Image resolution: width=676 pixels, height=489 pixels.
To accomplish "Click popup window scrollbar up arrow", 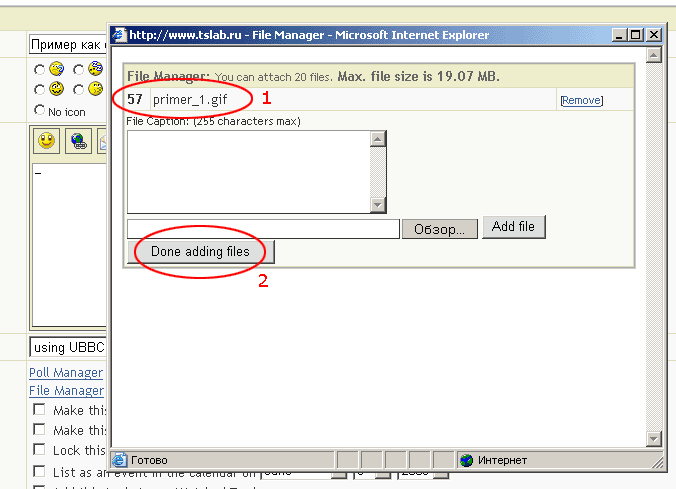I will pos(654,55).
